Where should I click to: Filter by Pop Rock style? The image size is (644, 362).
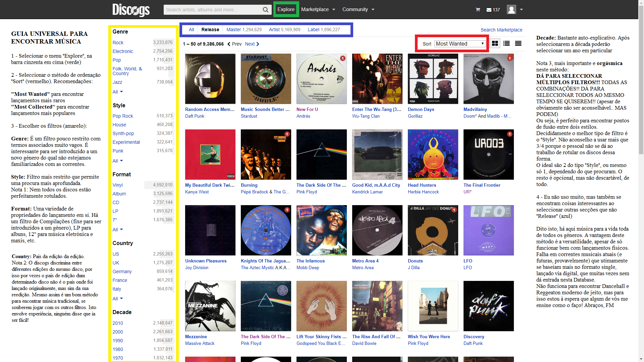click(123, 116)
